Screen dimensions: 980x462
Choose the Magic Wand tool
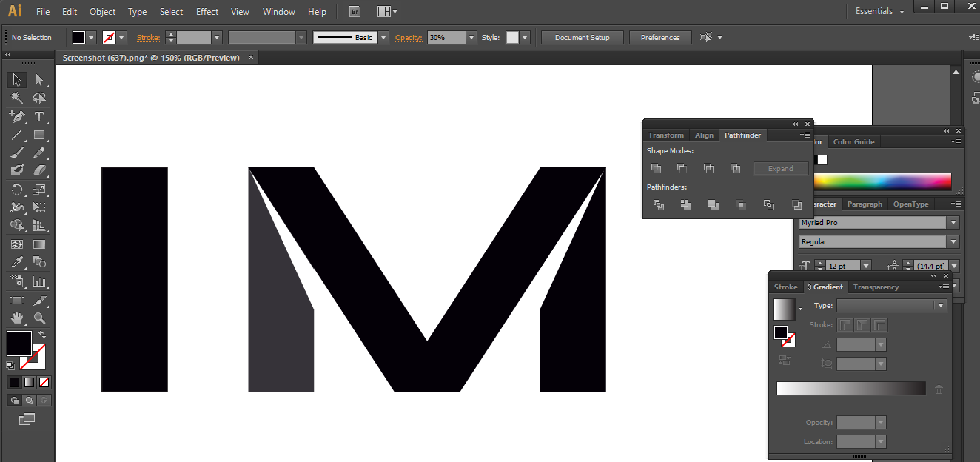coord(16,98)
